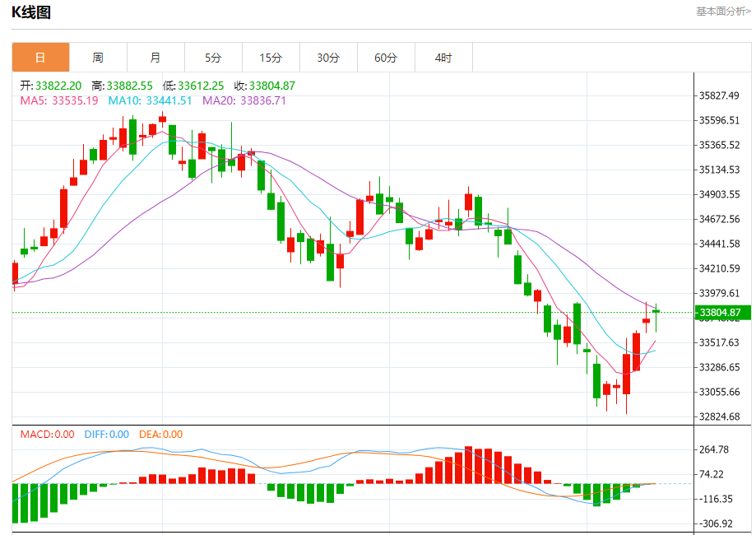Click the 35827.49 price axis label
The height and width of the screenshot is (535, 756).
click(x=719, y=95)
